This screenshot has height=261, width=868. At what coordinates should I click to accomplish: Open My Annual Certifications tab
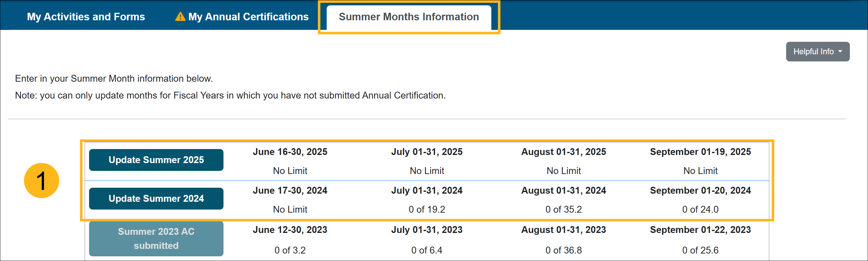[x=248, y=17]
